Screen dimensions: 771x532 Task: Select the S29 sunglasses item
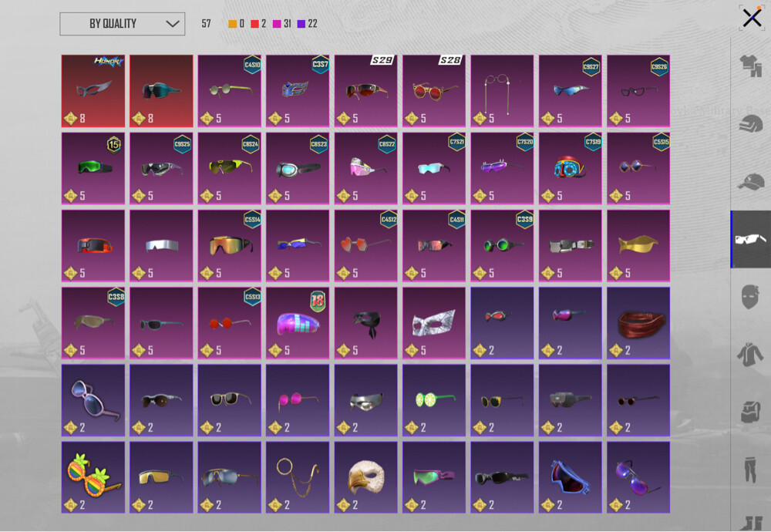pyautogui.click(x=365, y=91)
